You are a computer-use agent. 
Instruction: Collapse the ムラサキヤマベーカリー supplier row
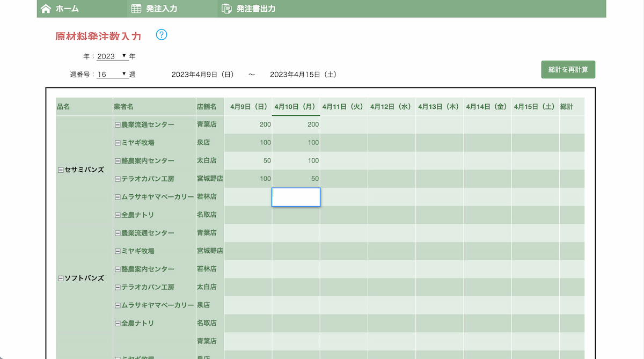116,196
